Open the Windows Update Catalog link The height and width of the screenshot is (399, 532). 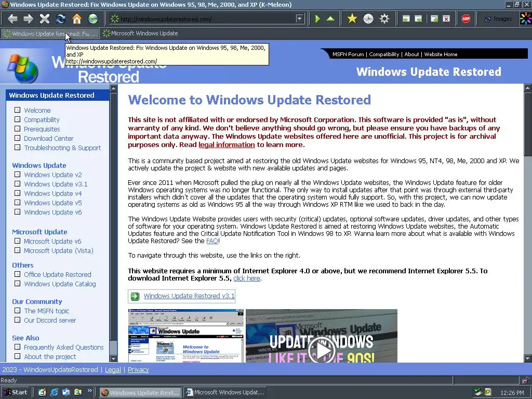pyautogui.click(x=60, y=284)
